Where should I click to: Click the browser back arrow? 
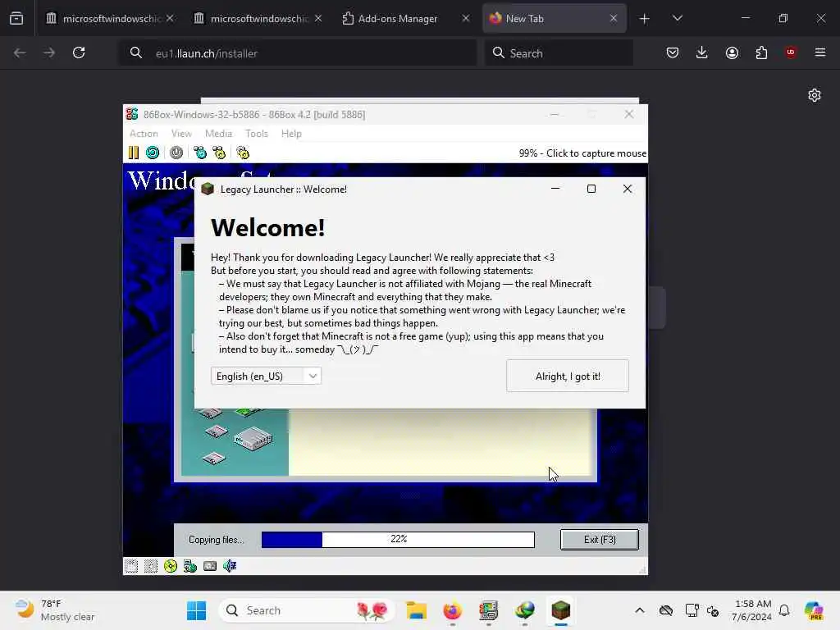click(20, 52)
